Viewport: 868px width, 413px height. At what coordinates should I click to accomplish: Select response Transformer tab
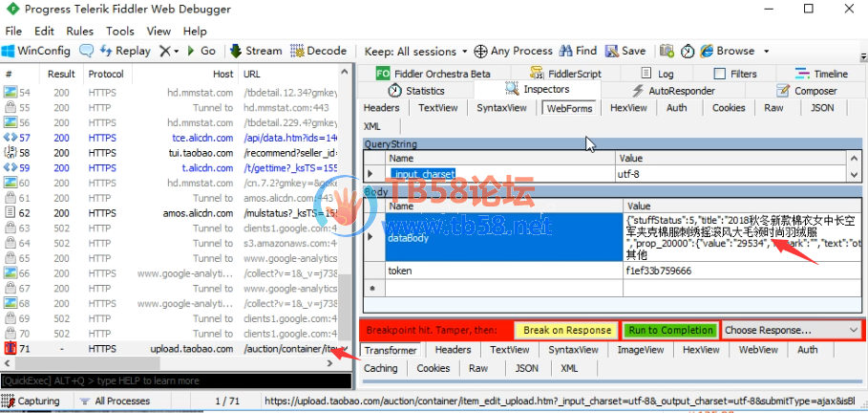tap(390, 350)
